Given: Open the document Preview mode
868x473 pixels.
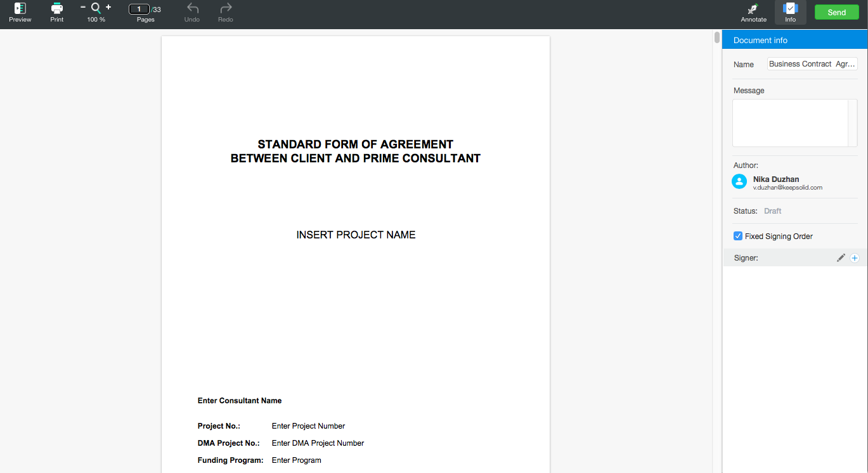Looking at the screenshot, I should (x=20, y=13).
